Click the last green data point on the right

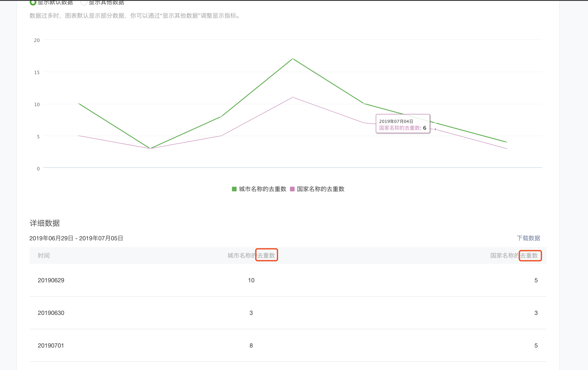coord(506,142)
